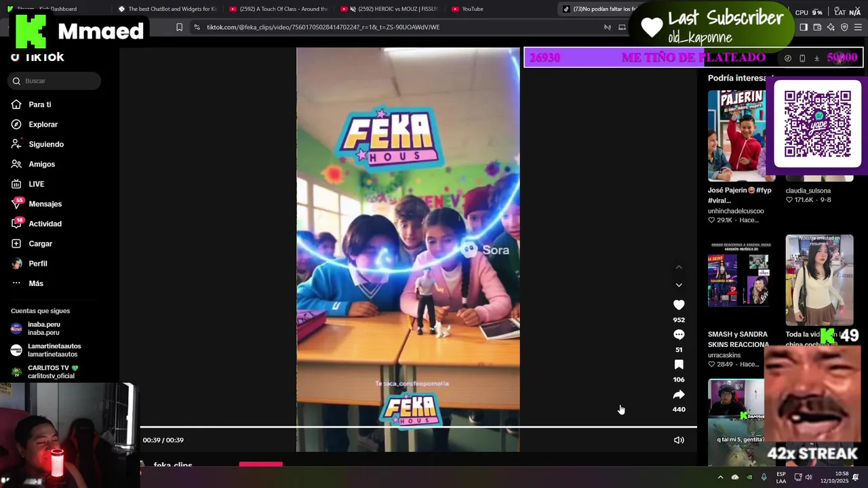Open urracaskins creator link
This screenshot has width=868, height=488.
724,355
